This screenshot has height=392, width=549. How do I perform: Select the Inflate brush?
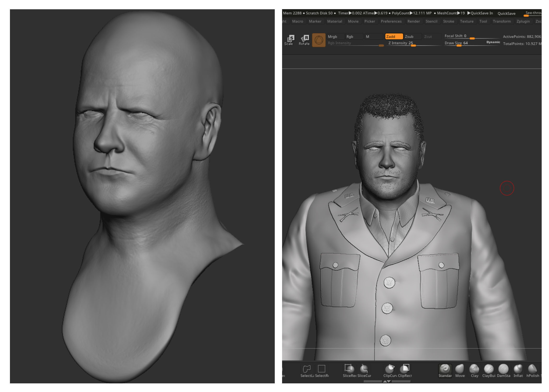tap(518, 371)
